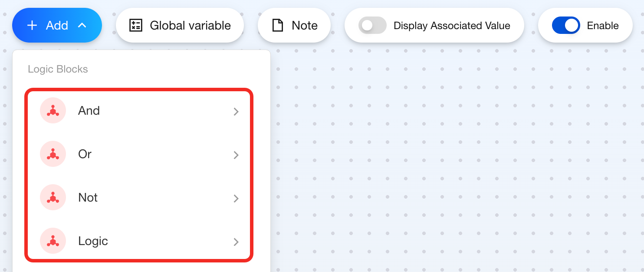This screenshot has width=644, height=272.
Task: Click the Logic block icon
Action: [x=53, y=241]
